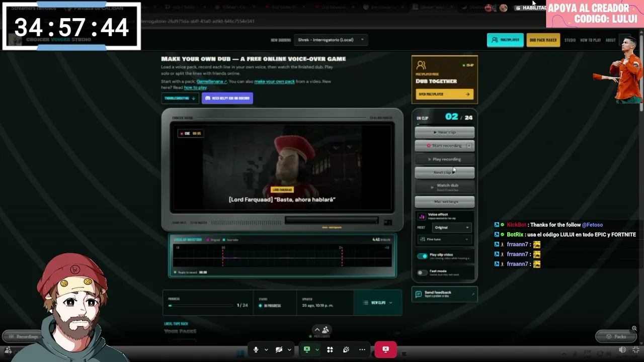Click the zoom magnifier icon at right edge
This screenshot has width=644, height=362.
click(634, 328)
